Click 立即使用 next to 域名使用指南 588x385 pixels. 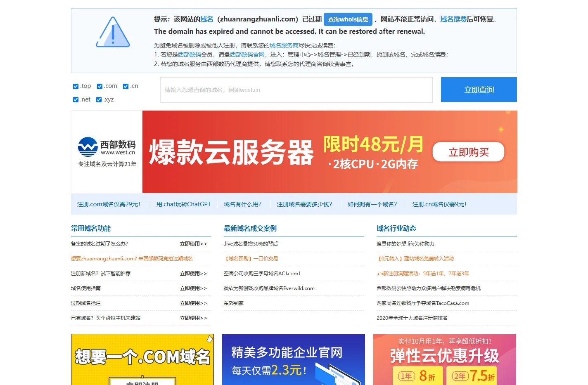[193, 288]
